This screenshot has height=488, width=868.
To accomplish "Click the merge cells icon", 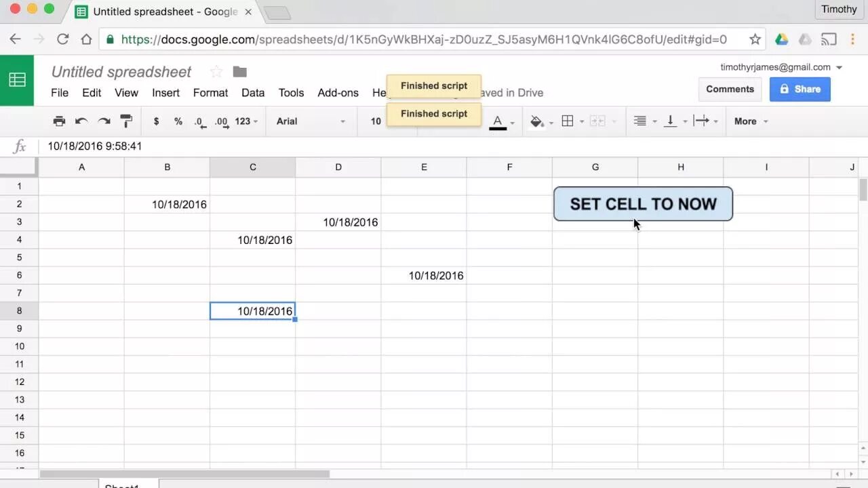I will (x=597, y=121).
